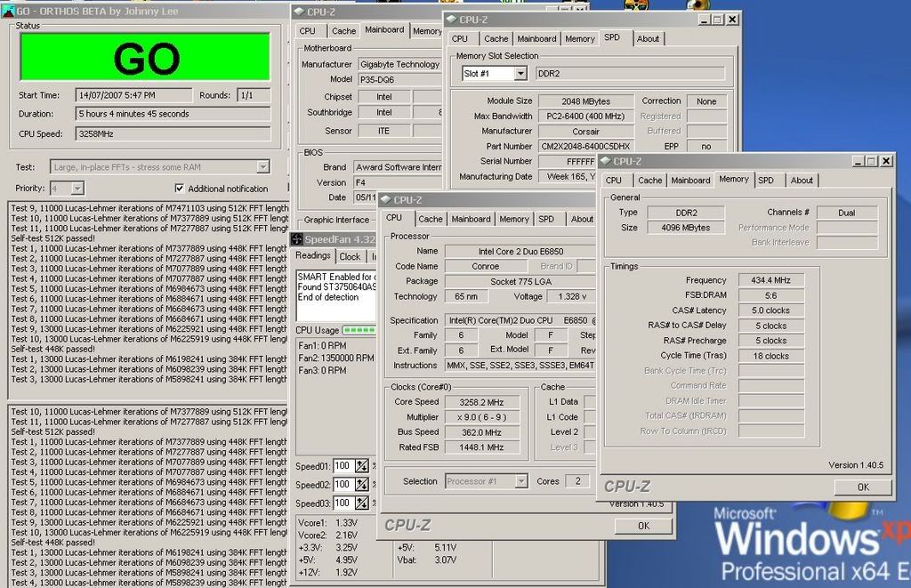911x588 pixels.
Task: Open Memory tab in CPU-Z processor info window
Action: 514,219
